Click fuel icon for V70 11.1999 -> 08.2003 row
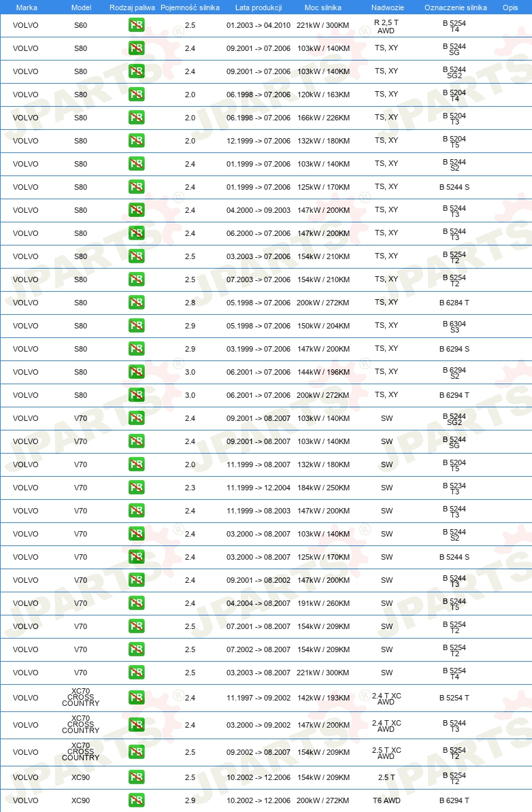 click(x=137, y=511)
